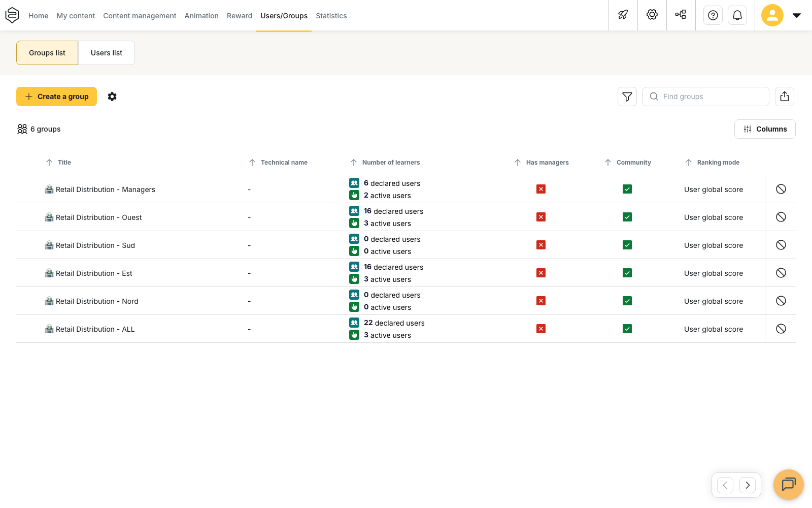Open the notifications bell
812x508 pixels.
(x=737, y=15)
